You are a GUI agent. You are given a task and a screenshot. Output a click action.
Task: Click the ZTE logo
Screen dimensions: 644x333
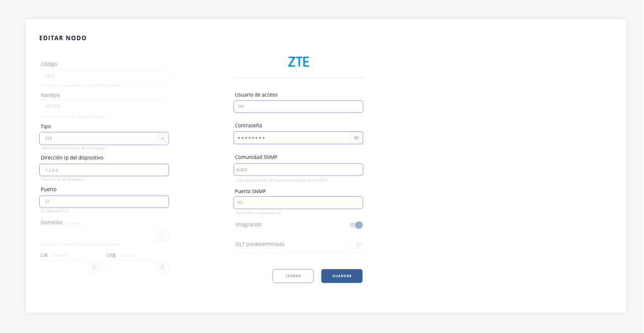point(298,62)
